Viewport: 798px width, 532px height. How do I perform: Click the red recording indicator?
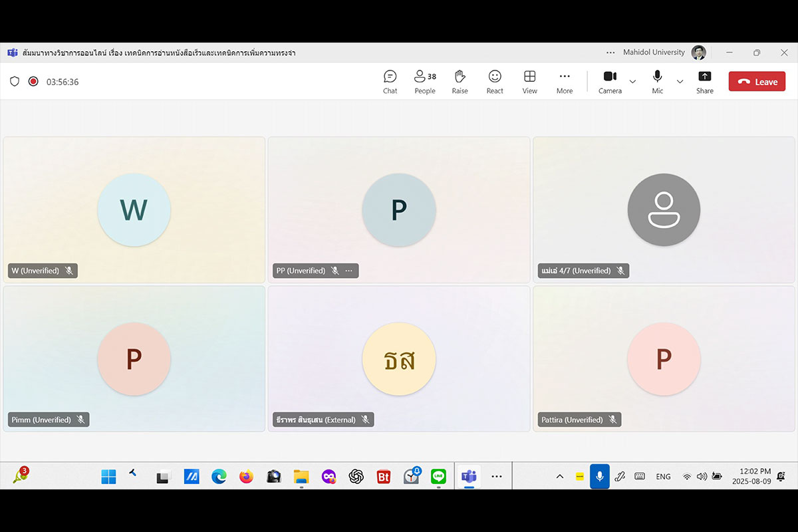[x=33, y=82]
